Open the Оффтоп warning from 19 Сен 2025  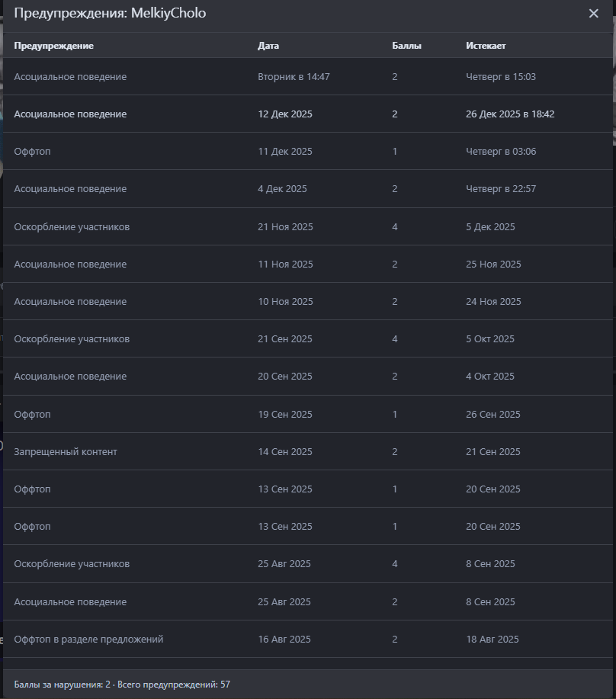tap(32, 415)
